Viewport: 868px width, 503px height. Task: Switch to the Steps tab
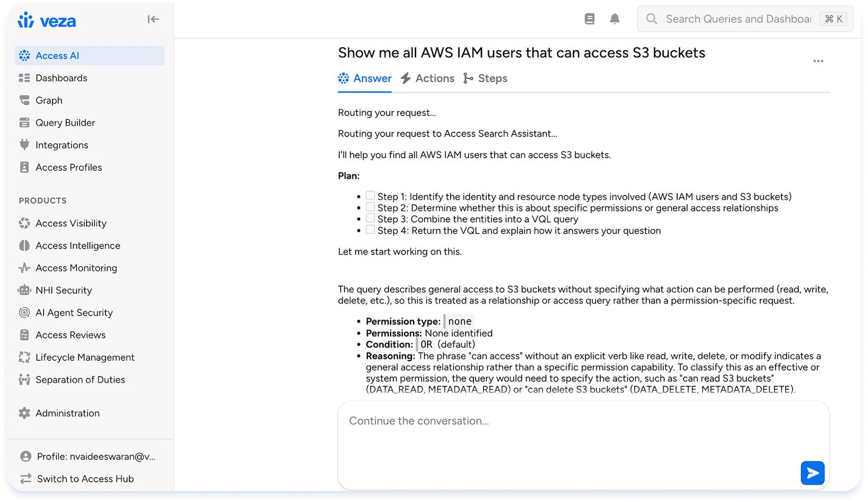(486, 78)
